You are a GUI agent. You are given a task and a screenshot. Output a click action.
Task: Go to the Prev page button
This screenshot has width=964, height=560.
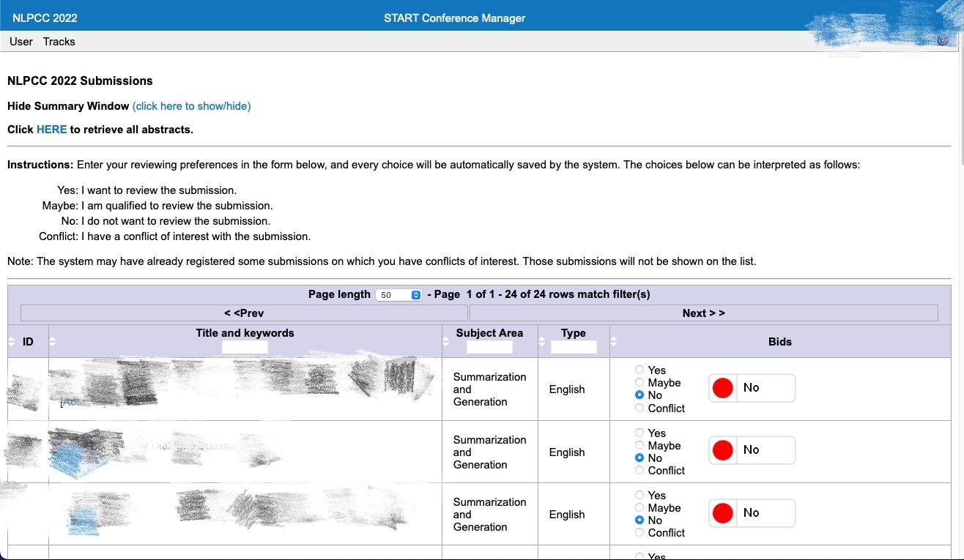(x=244, y=313)
